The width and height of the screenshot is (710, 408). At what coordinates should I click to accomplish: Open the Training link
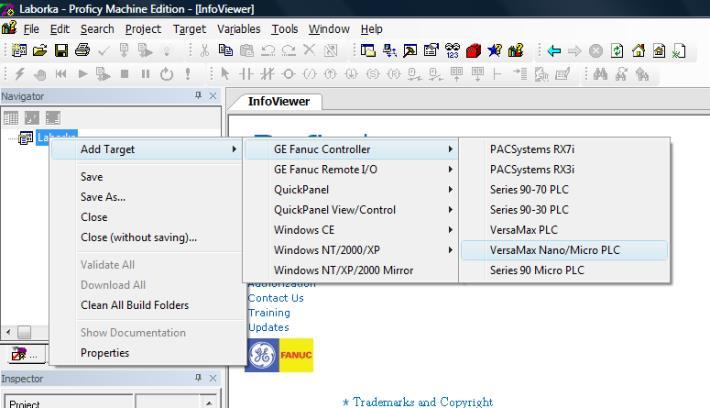[269, 312]
